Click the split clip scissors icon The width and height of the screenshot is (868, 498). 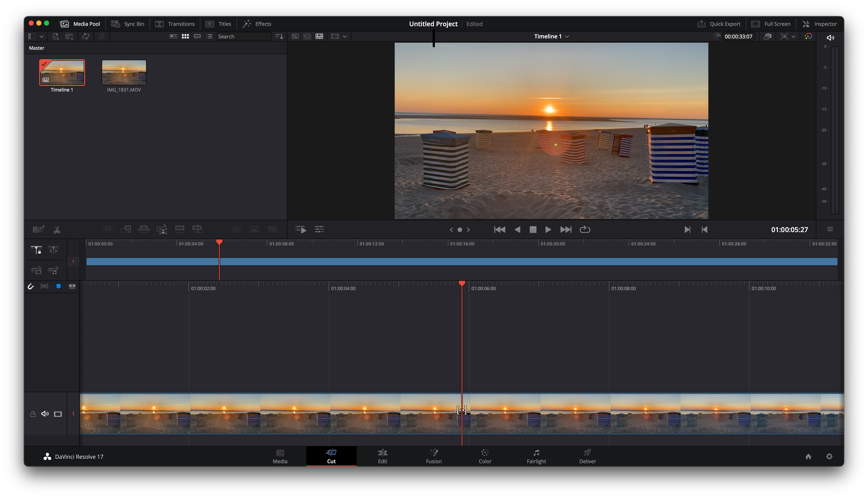tap(57, 230)
